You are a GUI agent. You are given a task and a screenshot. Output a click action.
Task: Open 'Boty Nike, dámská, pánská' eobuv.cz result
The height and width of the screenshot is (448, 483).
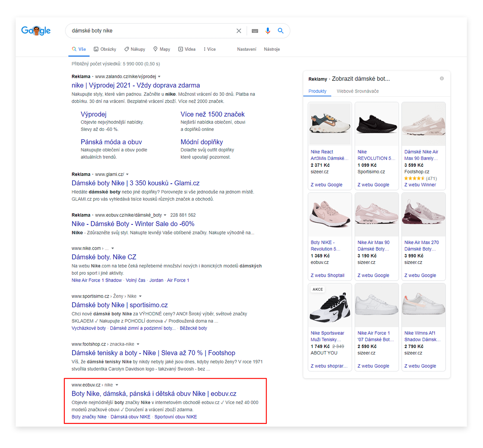click(x=154, y=394)
